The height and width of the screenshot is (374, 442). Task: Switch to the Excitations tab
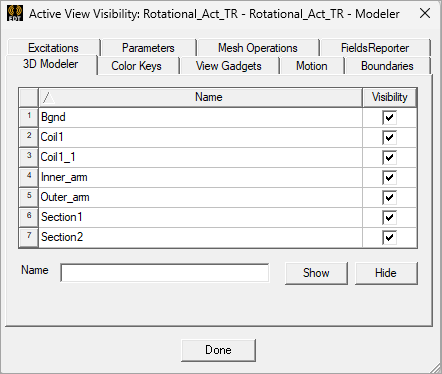[x=53, y=48]
